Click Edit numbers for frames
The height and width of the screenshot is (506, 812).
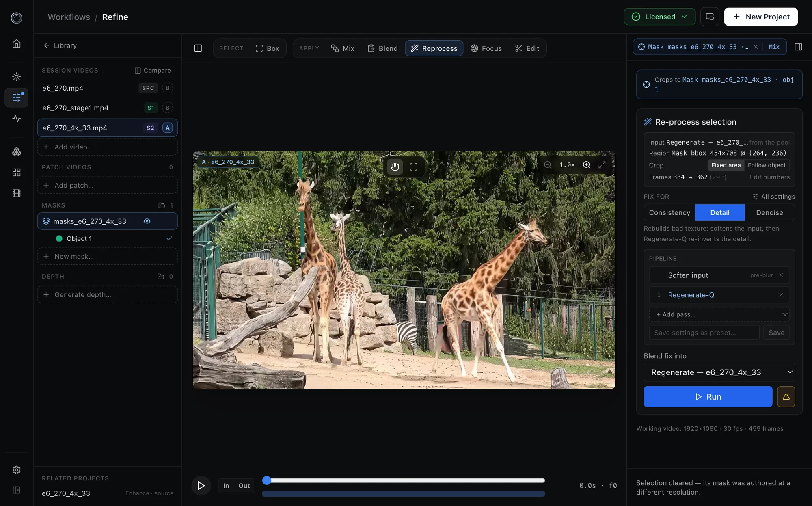(769, 177)
